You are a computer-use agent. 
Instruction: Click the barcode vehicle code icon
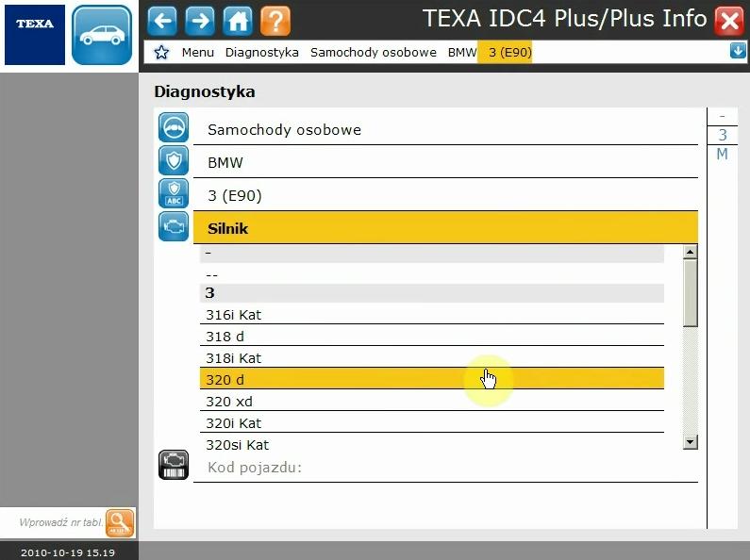174,465
